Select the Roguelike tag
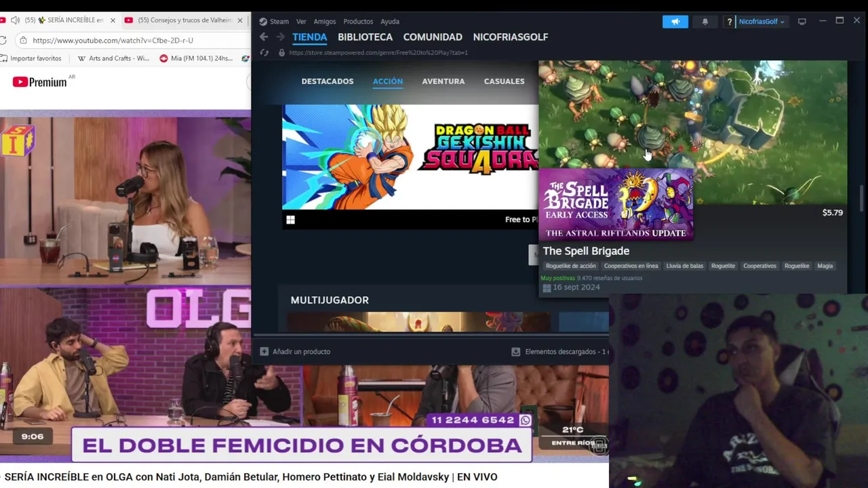 point(797,266)
